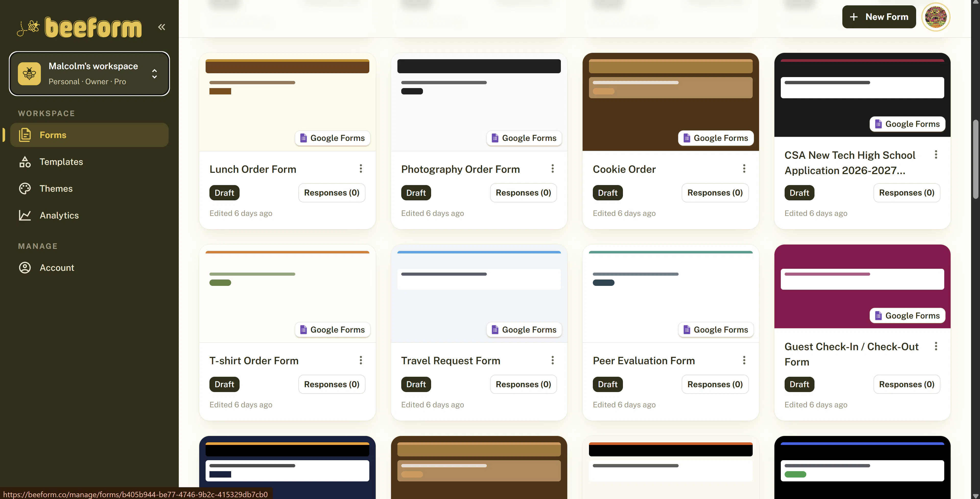Open options menu for Cookie Order
This screenshot has width=980, height=499.
coord(744,168)
